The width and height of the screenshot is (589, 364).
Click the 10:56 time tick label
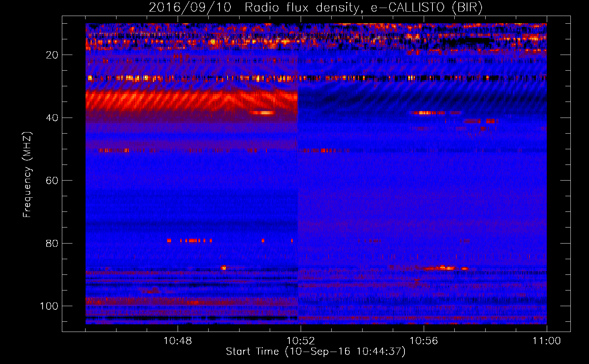pos(424,341)
